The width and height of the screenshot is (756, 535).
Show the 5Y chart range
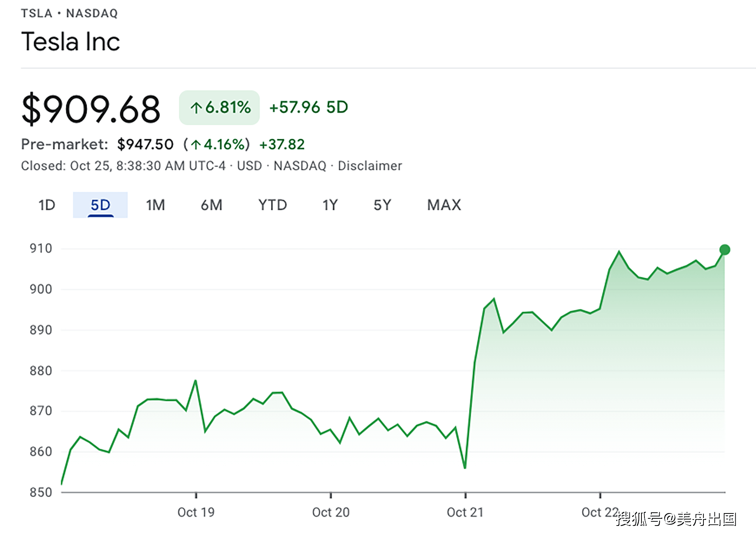[382, 205]
